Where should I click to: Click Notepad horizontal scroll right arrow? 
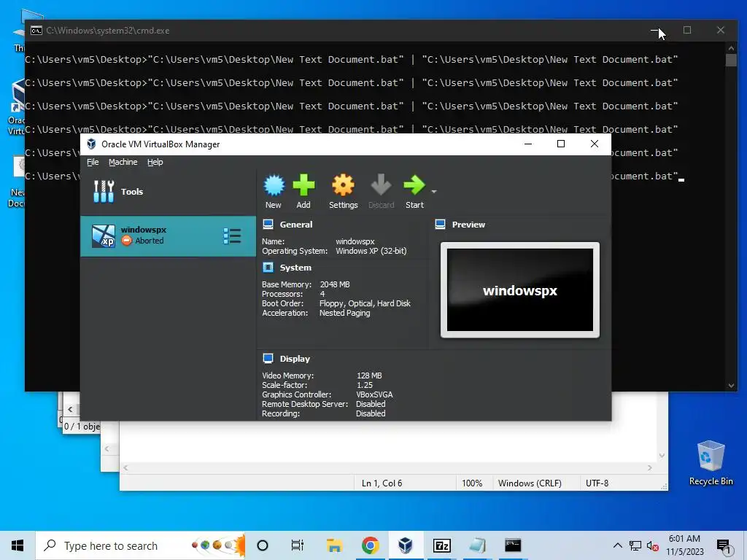tap(650, 468)
